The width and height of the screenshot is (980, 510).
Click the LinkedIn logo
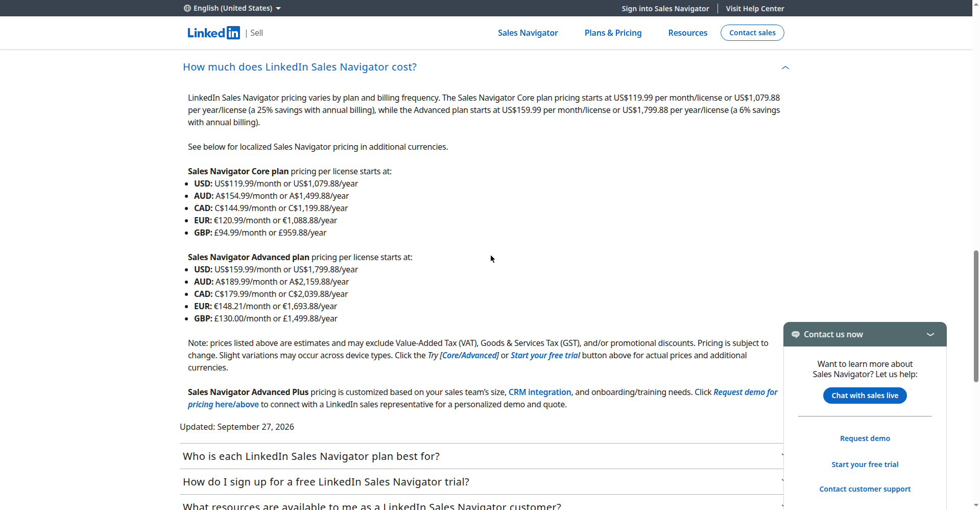(213, 33)
